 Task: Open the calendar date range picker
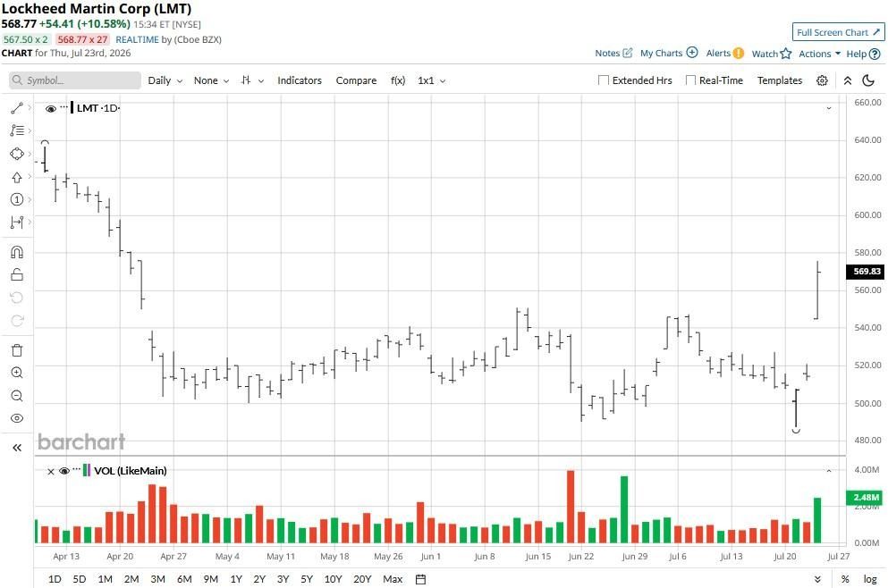point(420,579)
